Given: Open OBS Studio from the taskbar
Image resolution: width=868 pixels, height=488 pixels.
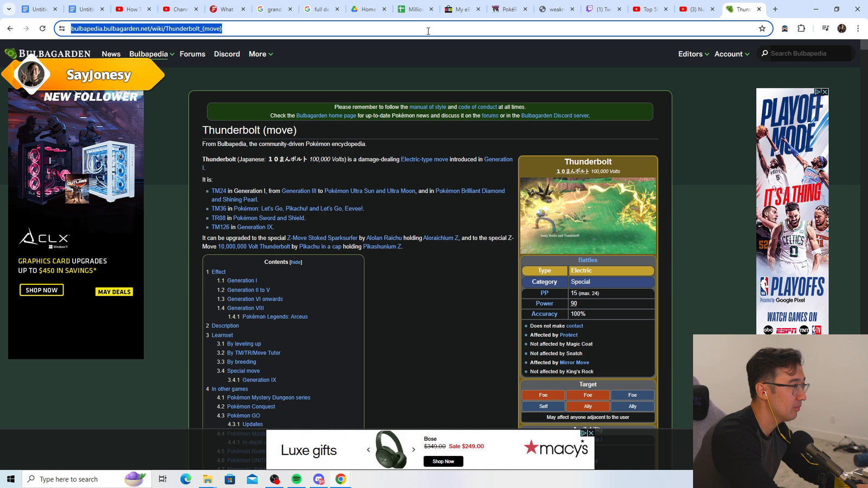Looking at the screenshot, I should [x=275, y=479].
